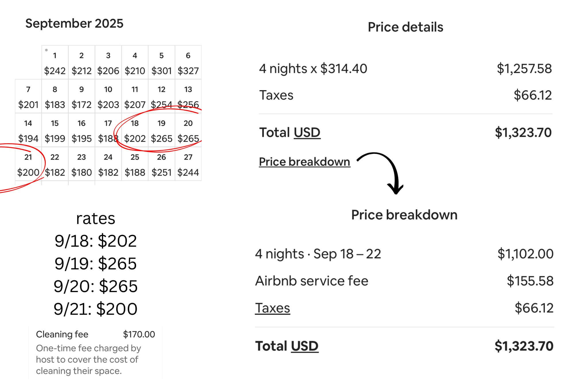Open the underlined Taxes link

tap(272, 308)
